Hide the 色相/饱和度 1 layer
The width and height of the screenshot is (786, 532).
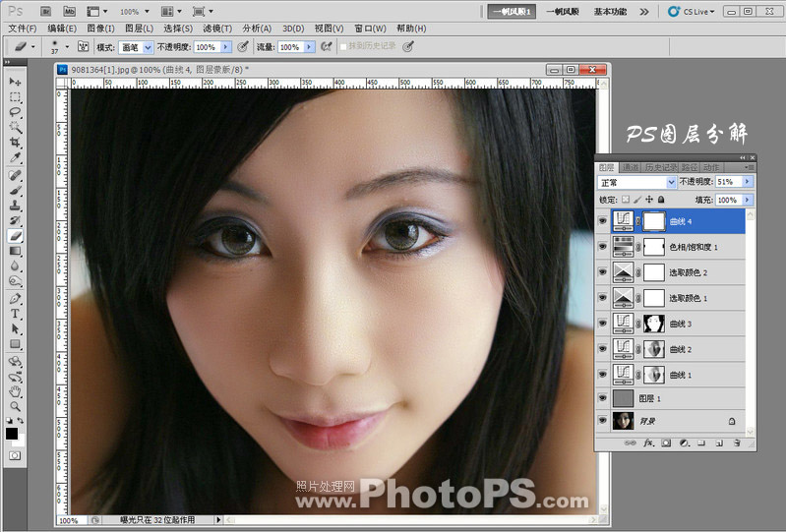(x=602, y=247)
